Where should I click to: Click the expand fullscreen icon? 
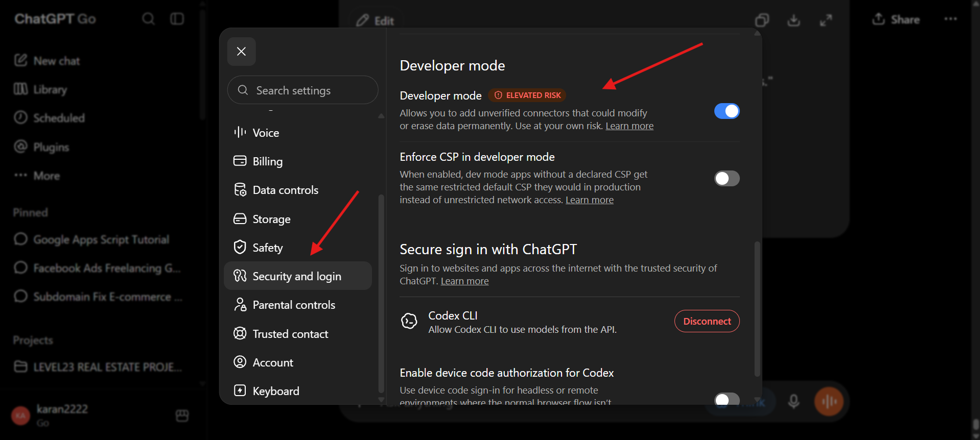point(826,20)
